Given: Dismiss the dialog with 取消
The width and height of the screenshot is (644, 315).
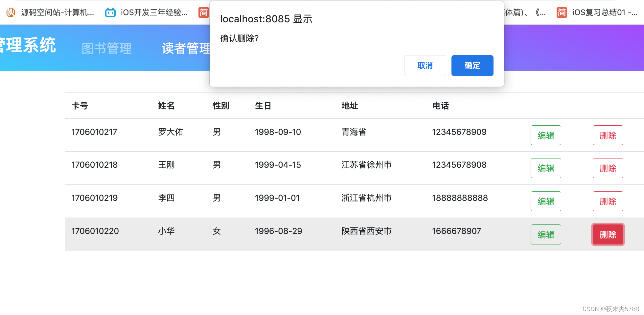Looking at the screenshot, I should (425, 66).
